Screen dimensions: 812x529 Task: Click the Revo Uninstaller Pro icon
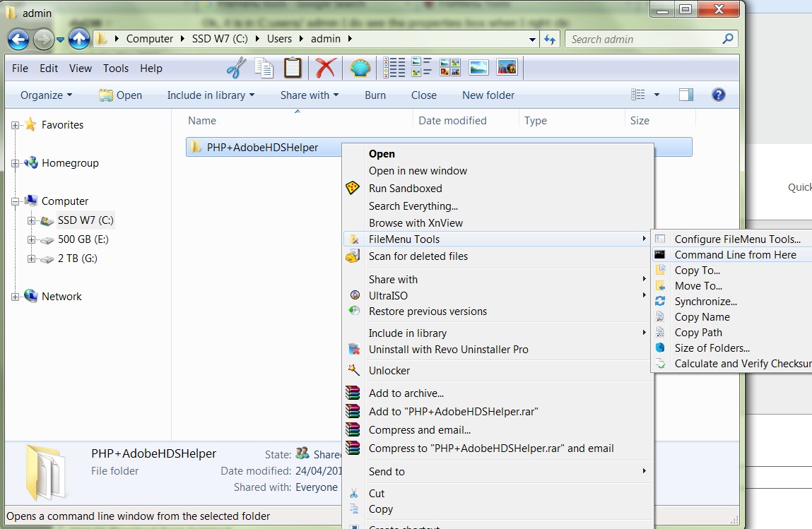coord(354,349)
